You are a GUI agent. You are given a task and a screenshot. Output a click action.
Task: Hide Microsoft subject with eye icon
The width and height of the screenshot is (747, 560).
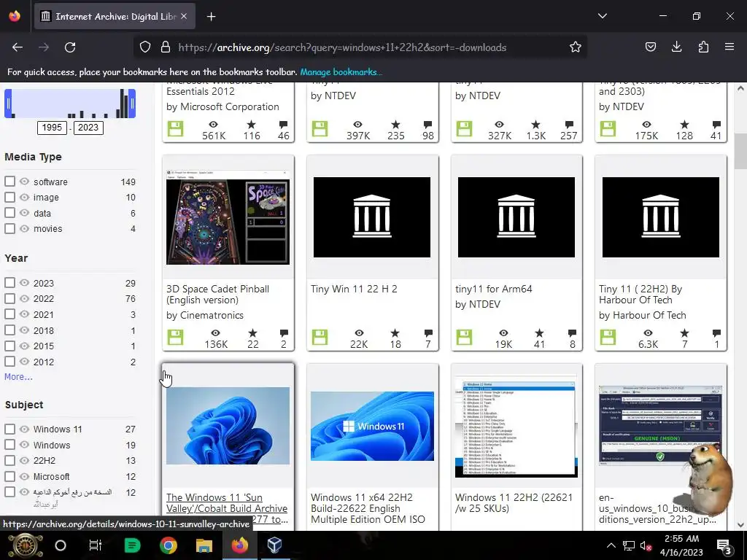[24, 476]
